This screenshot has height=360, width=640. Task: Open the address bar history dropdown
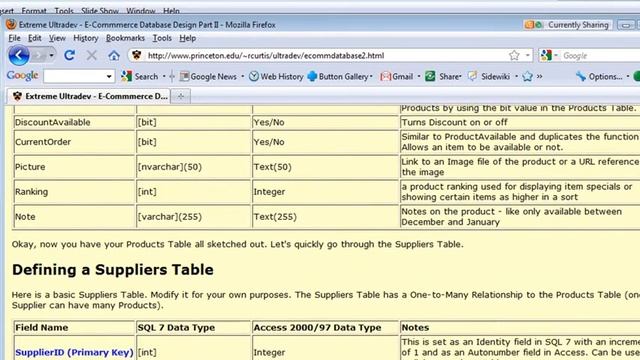click(x=527, y=55)
